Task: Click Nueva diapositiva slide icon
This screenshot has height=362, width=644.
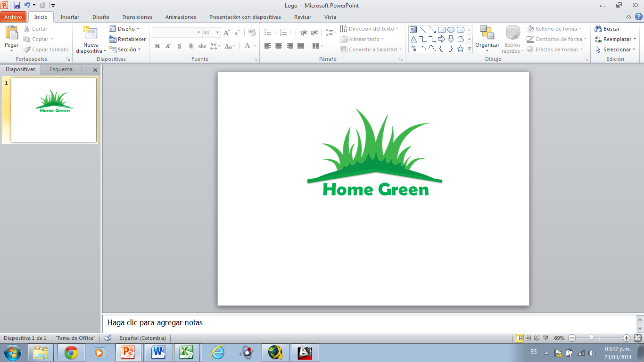Action: coord(90,33)
